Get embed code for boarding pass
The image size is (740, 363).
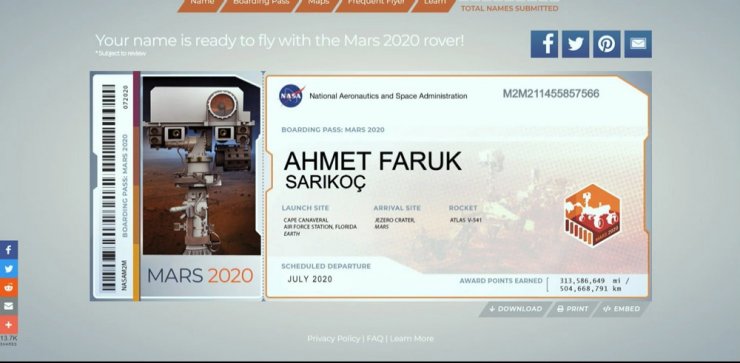(x=622, y=309)
